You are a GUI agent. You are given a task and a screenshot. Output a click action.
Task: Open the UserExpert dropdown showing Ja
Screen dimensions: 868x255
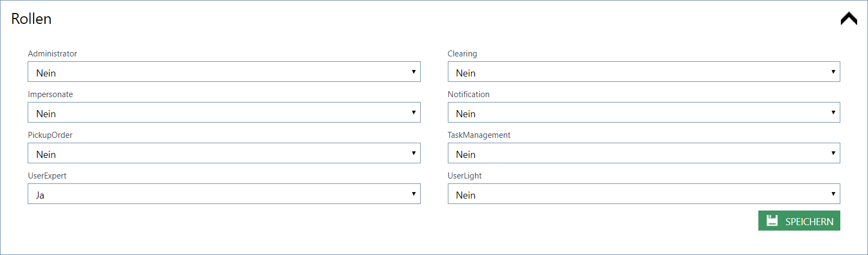pyautogui.click(x=224, y=194)
